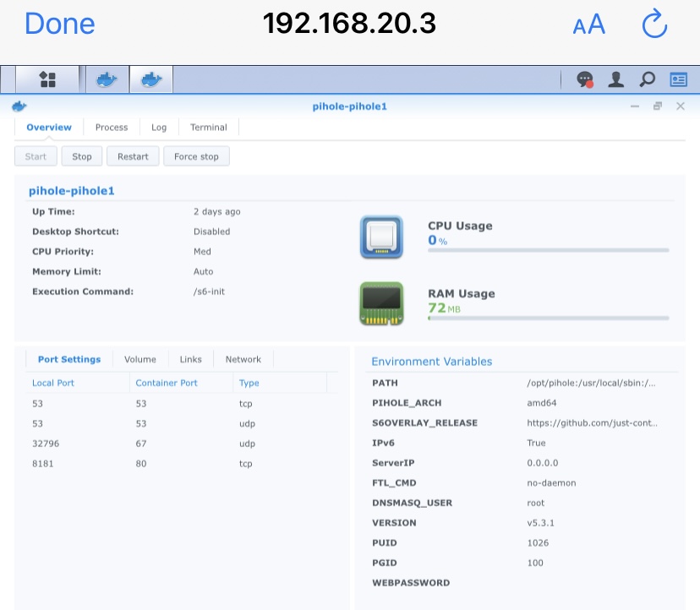Viewport: 700px width, 610px height.
Task: Switch to the second Docker taskbar icon
Action: [x=151, y=79]
